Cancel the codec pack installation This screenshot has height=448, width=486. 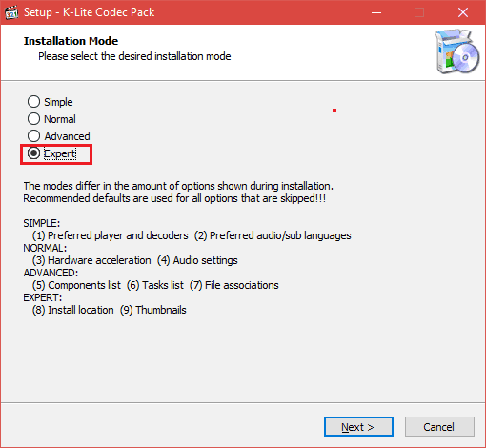click(x=439, y=427)
